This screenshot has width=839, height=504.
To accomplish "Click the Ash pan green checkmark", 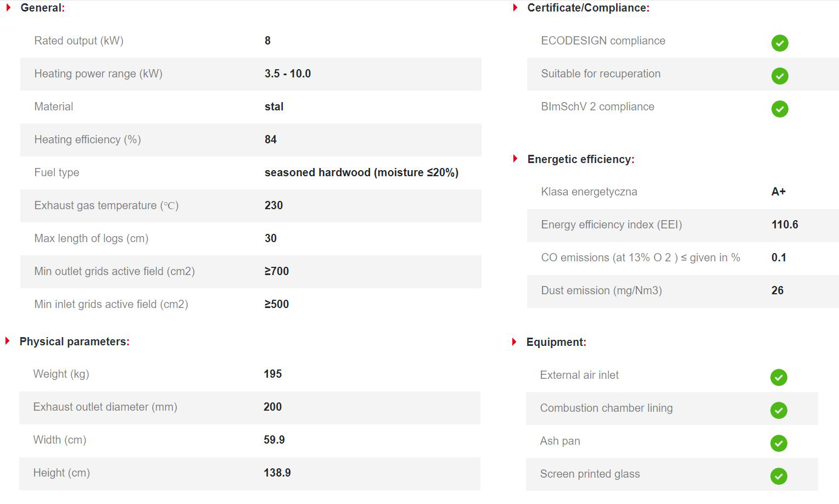I will coord(779,443).
